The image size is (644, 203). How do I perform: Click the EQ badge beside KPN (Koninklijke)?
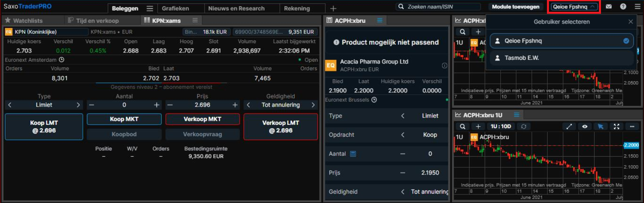[9, 32]
